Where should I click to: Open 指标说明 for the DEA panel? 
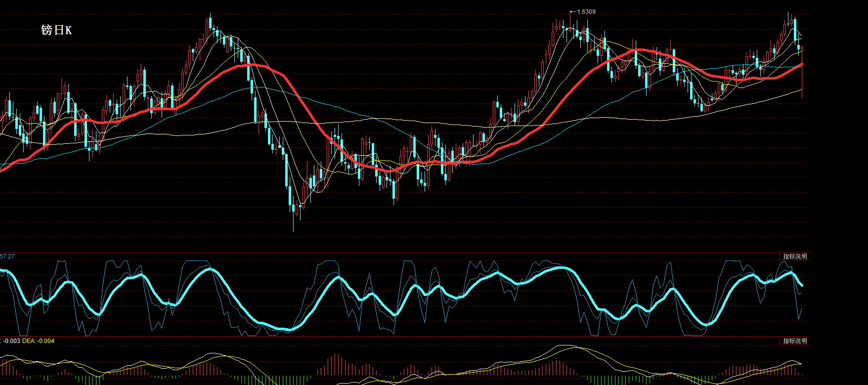pyautogui.click(x=795, y=341)
